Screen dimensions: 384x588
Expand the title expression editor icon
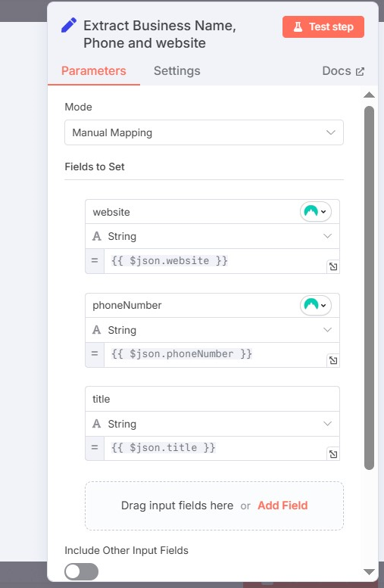[x=333, y=454]
